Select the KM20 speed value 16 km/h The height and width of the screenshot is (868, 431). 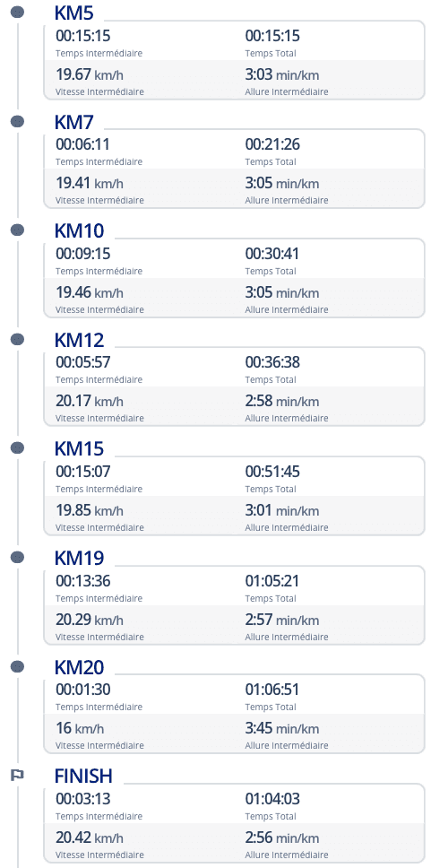pos(80,728)
